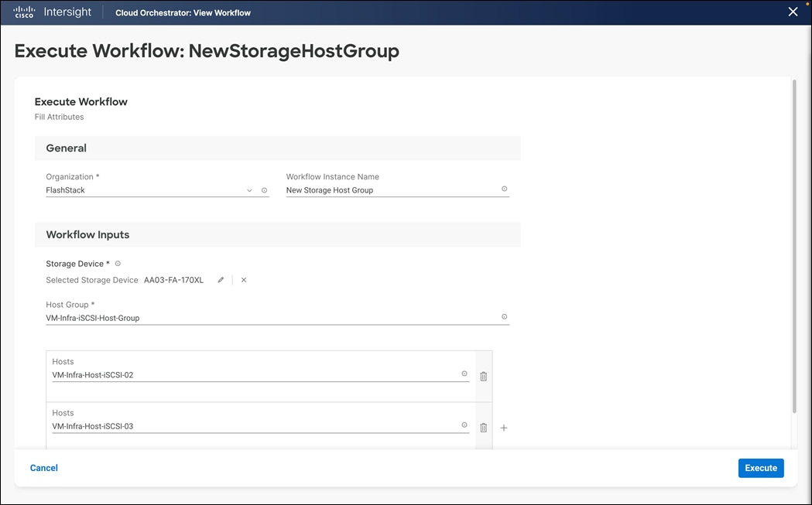Click the first Hosts field VM-Infra-Host-iSCSI-02
The image size is (812, 505).
(x=254, y=375)
